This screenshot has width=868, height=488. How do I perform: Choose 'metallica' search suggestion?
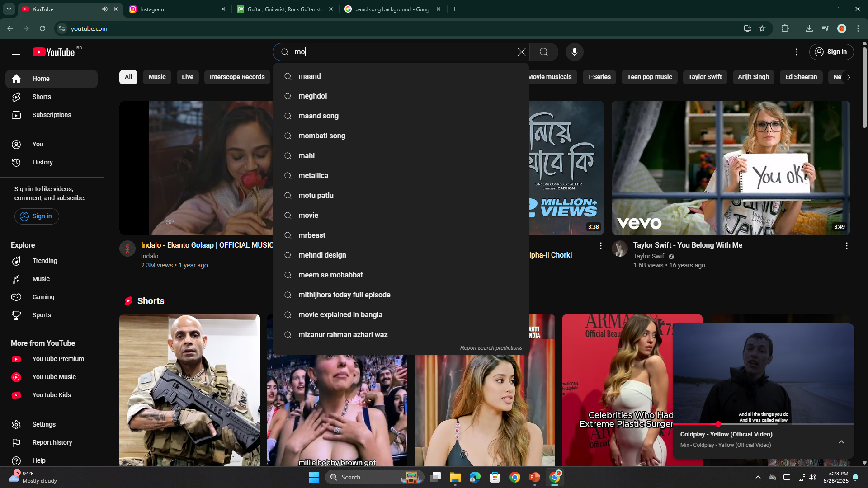point(401,176)
